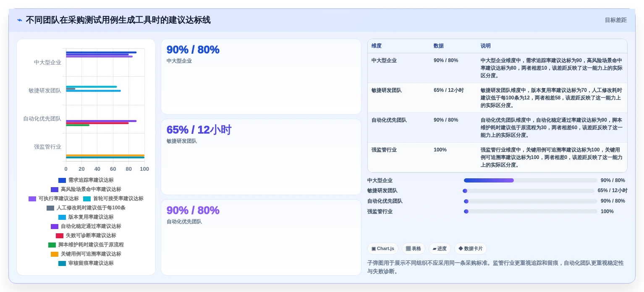Open the 自动化优先团队 data card

pos(261,237)
